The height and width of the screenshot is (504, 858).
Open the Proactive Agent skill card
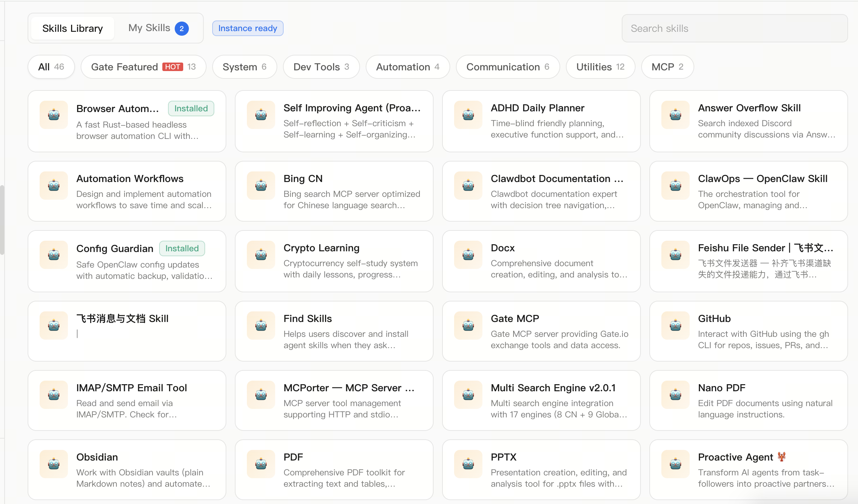[x=748, y=470]
